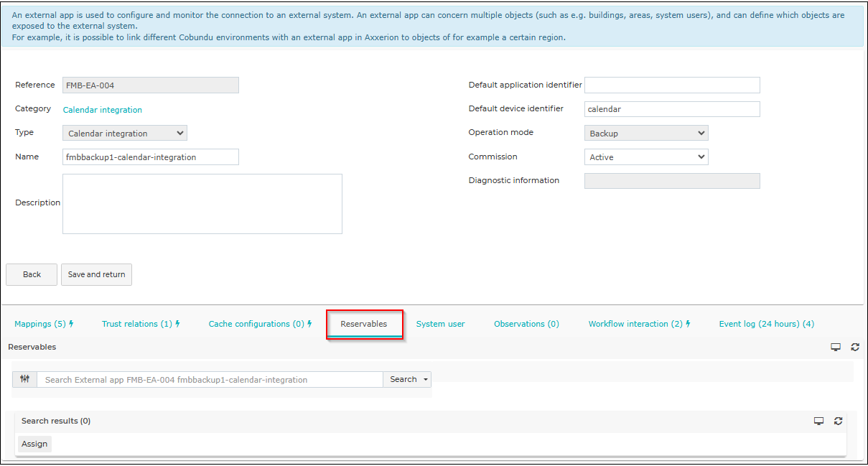Screen dimensions: 868x466
Task: Select the Cache configurations (0) tab
Action: click(x=260, y=324)
